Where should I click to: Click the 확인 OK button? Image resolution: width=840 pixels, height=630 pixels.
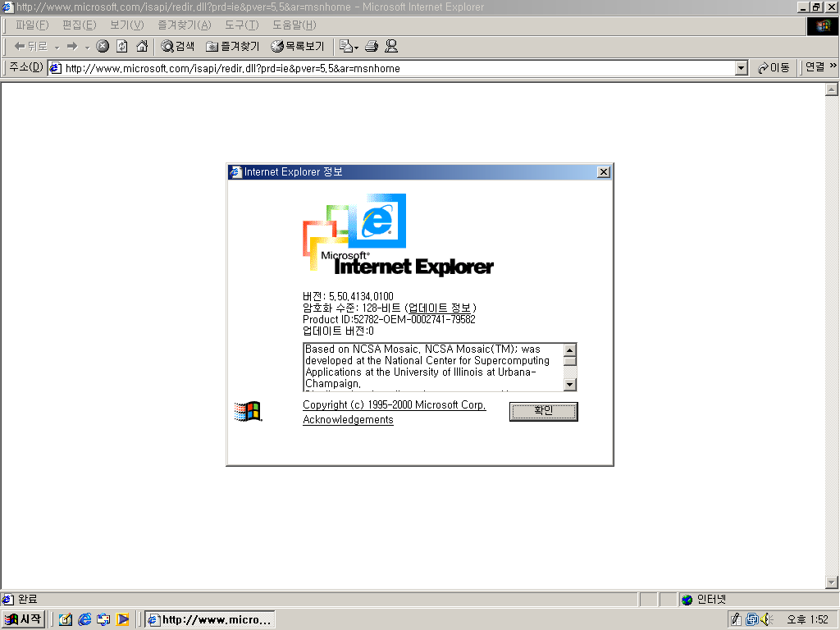(x=543, y=412)
